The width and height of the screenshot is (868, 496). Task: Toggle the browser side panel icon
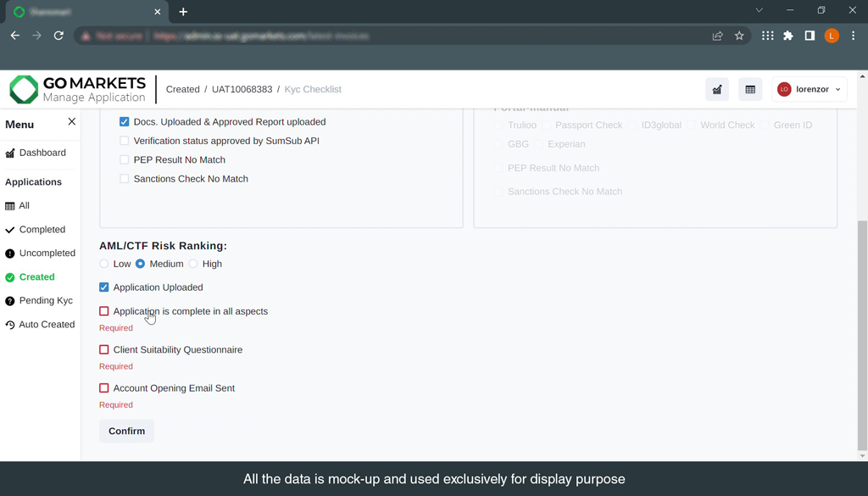(x=810, y=36)
